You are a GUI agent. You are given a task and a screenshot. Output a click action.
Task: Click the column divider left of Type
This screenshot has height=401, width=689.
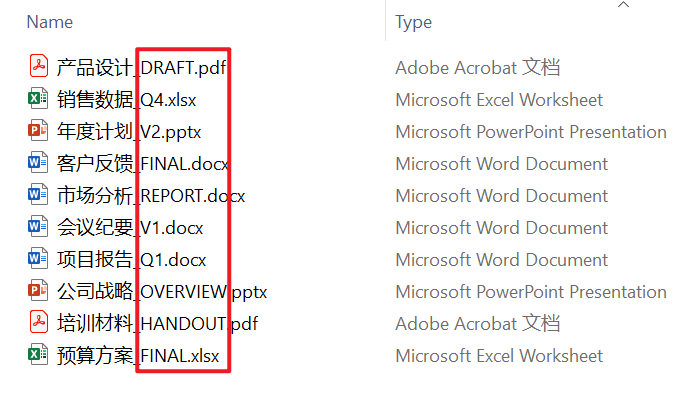click(x=385, y=21)
